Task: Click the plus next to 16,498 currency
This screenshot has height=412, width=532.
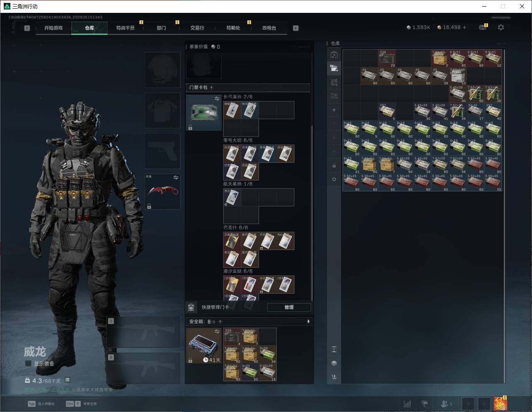Action: coord(464,27)
